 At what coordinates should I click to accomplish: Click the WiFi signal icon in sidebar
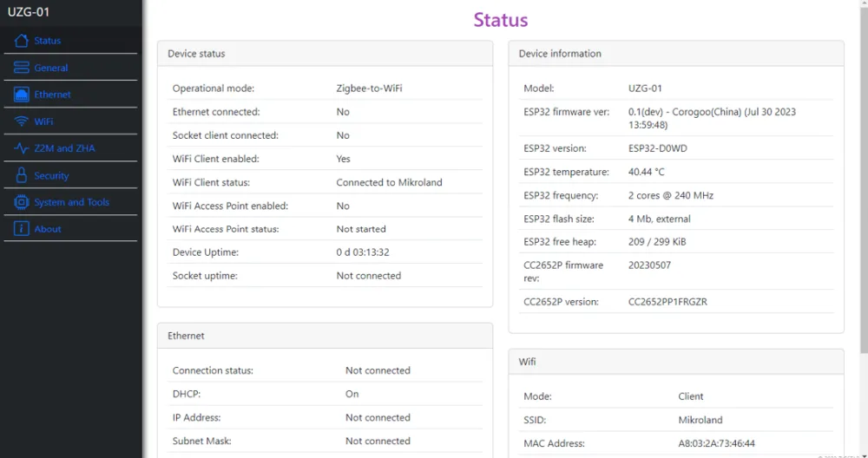[21, 121]
